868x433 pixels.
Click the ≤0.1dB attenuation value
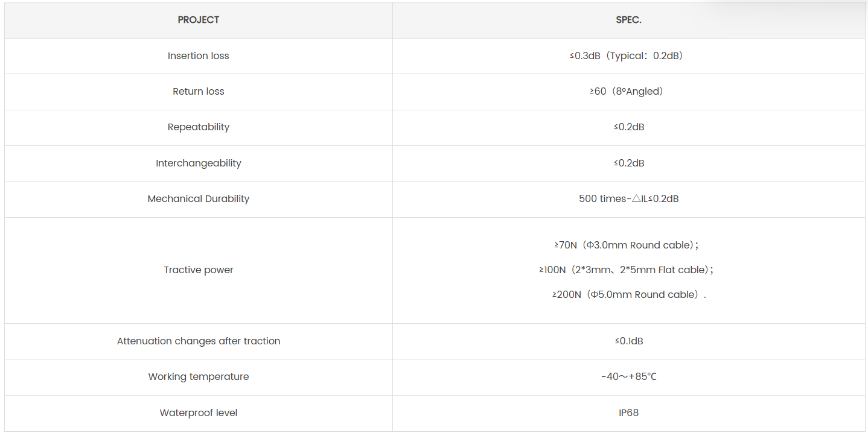[628, 341]
